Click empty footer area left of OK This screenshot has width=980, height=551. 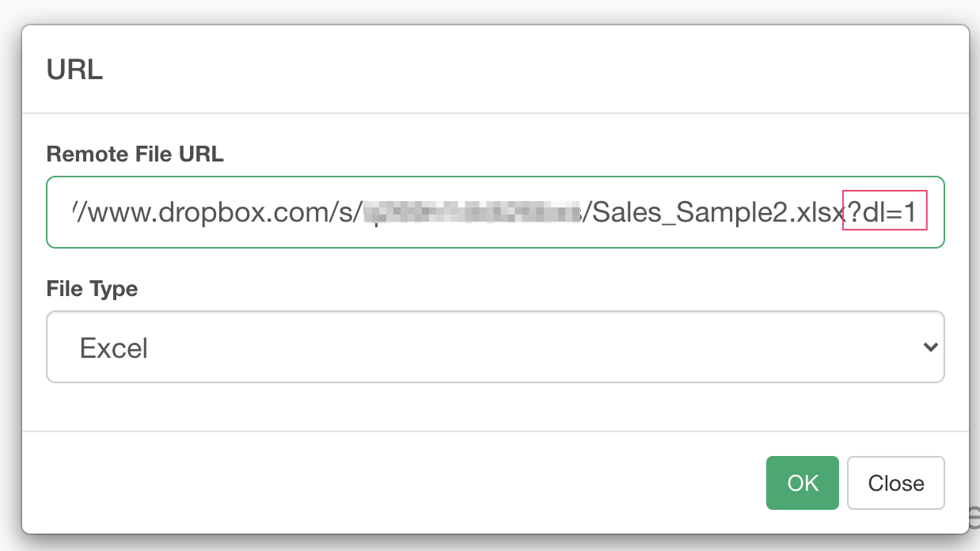tap(396, 482)
